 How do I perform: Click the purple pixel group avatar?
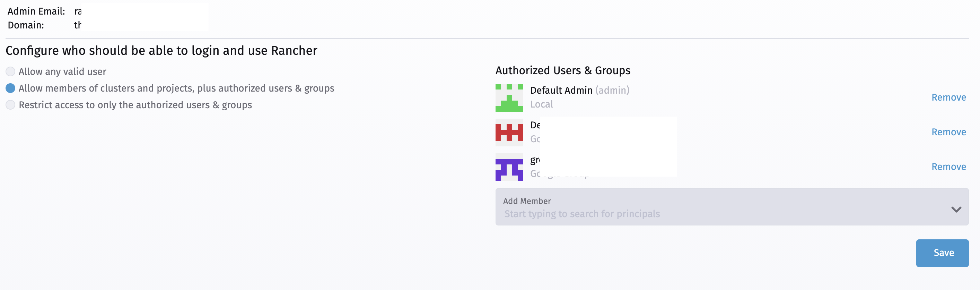(x=509, y=167)
